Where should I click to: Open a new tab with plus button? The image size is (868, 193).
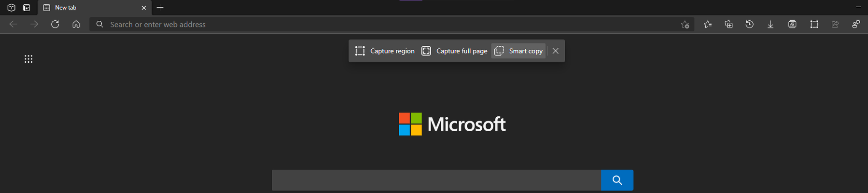(160, 7)
